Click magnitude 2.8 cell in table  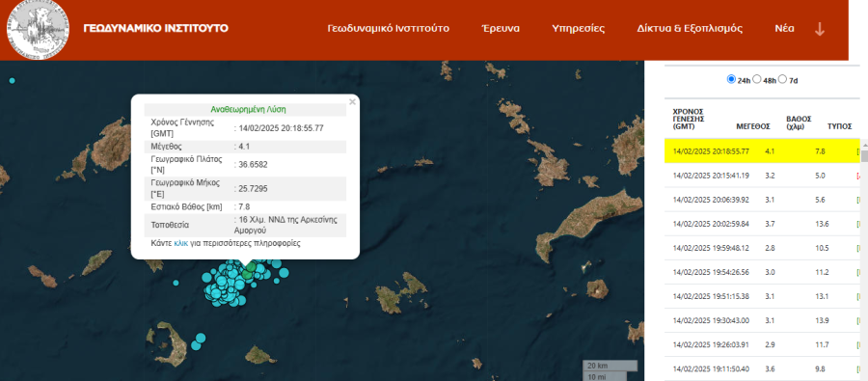(769, 248)
